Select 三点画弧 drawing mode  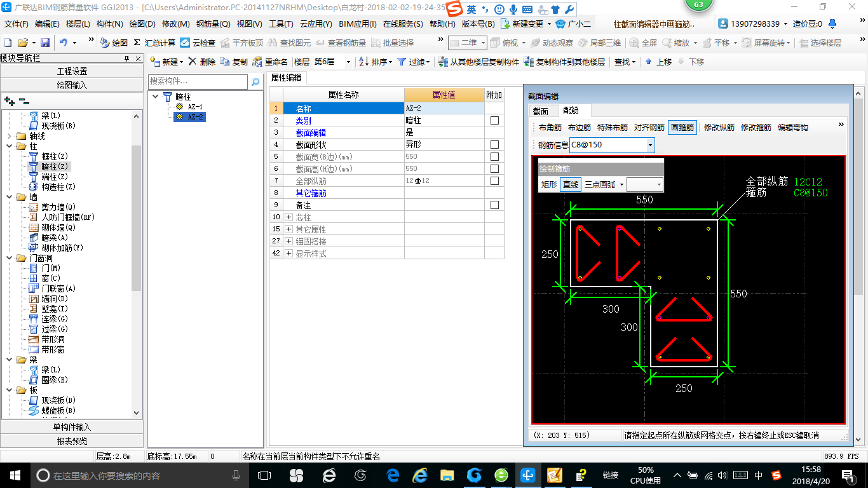point(600,184)
